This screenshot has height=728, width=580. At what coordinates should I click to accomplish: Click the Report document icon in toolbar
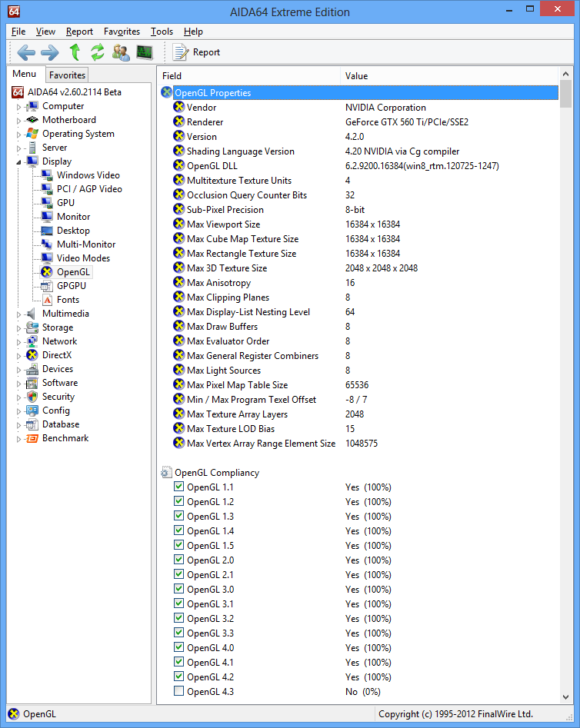(x=180, y=52)
